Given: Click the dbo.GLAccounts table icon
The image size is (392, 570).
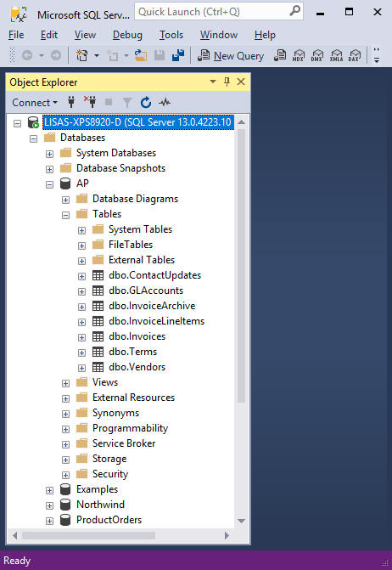Looking at the screenshot, I should click(98, 291).
